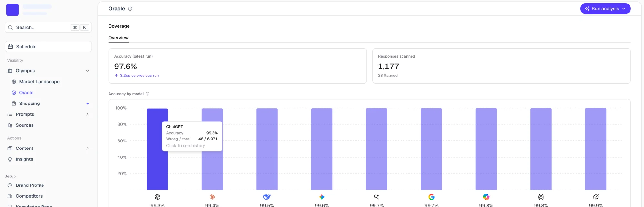Click the Gemini 99.6% bar in chart
The height and width of the screenshot is (207, 644).
pos(322,149)
